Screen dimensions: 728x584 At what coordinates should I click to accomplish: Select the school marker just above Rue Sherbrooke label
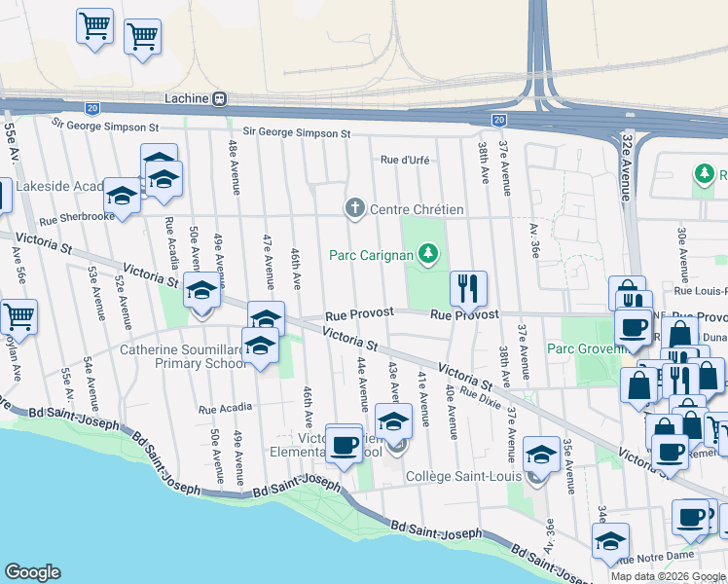[122, 198]
